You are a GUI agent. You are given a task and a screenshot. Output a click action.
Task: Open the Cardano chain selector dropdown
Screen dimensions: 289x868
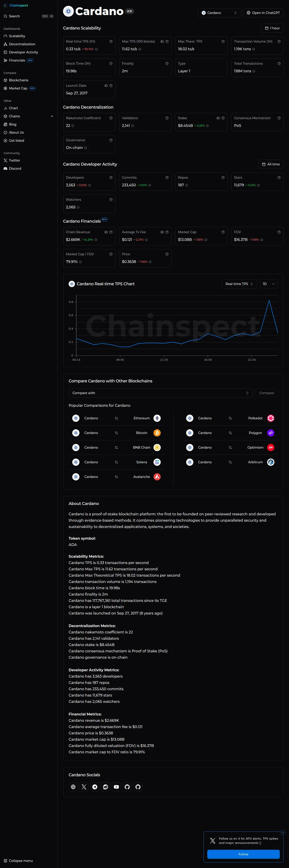tap(219, 13)
